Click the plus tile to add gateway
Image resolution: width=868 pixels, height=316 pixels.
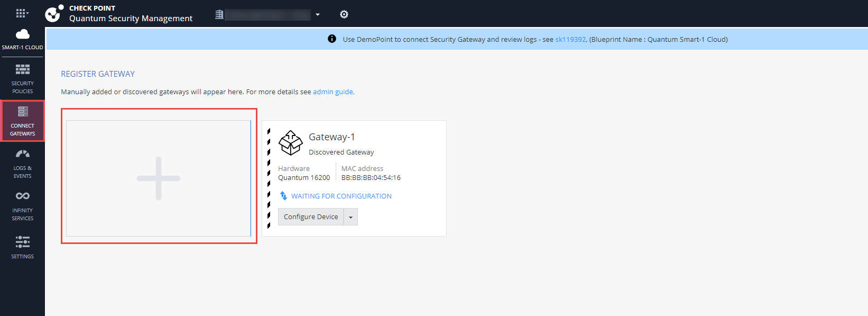159,178
